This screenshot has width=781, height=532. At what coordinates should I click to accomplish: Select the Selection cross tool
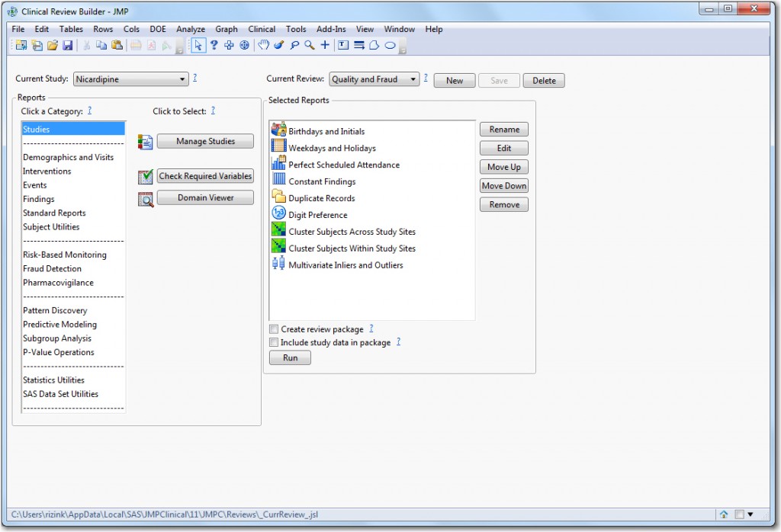tap(229, 45)
